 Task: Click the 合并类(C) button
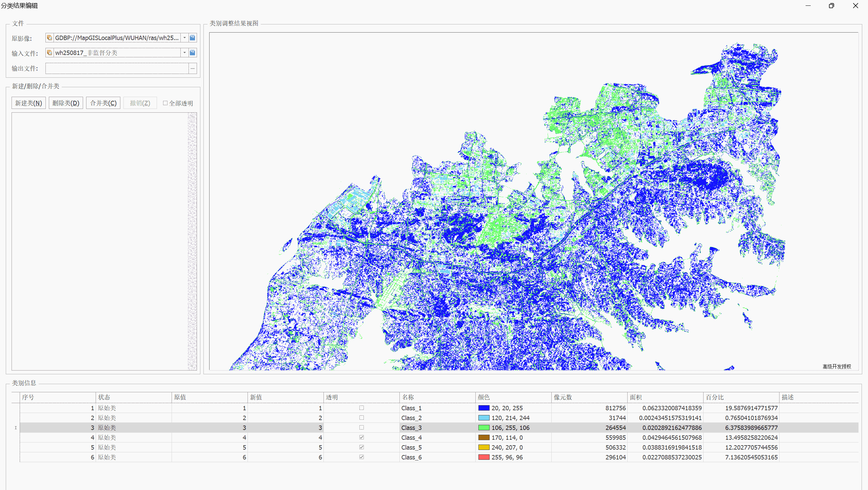103,103
